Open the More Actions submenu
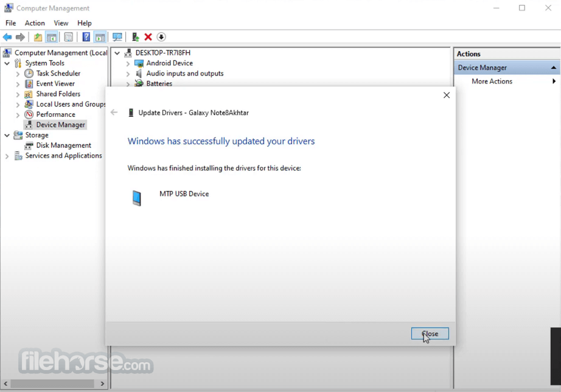Viewport: 561px width, 392px height. pyautogui.click(x=554, y=82)
